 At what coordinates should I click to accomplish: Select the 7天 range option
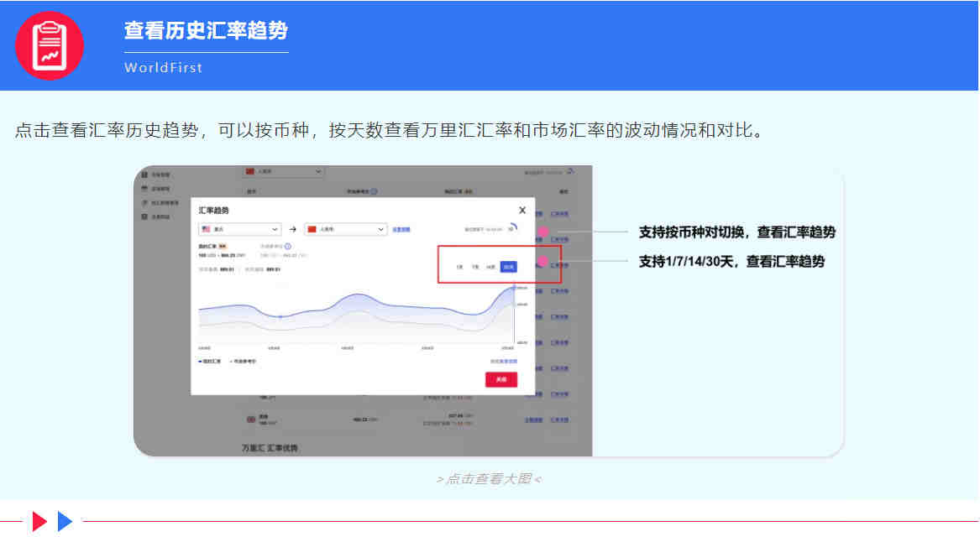[x=475, y=268]
